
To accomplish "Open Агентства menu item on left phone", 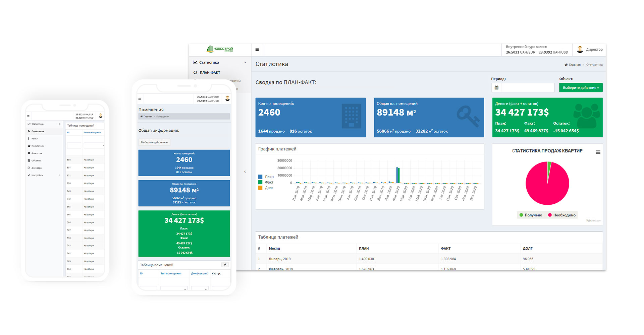I will tap(44, 153).
